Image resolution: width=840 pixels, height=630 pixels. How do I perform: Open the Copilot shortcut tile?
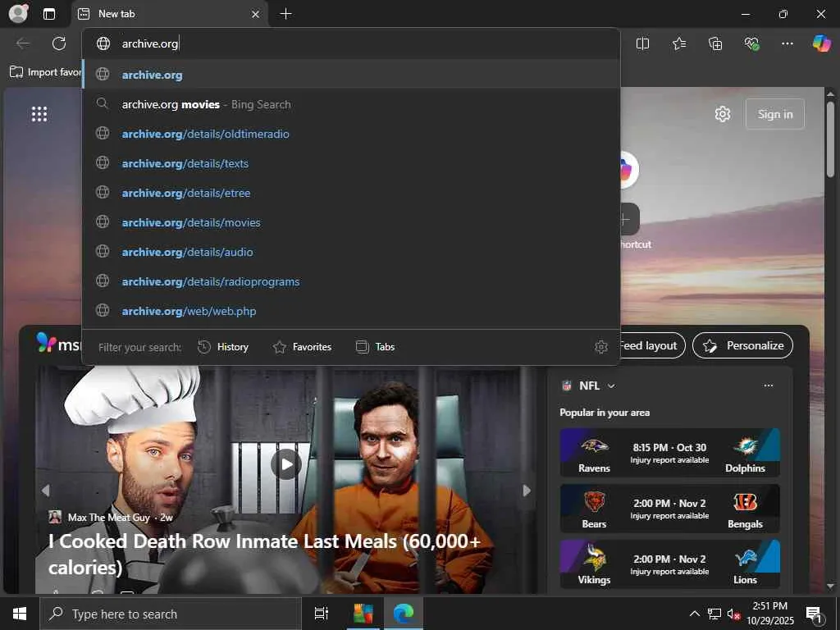point(629,169)
